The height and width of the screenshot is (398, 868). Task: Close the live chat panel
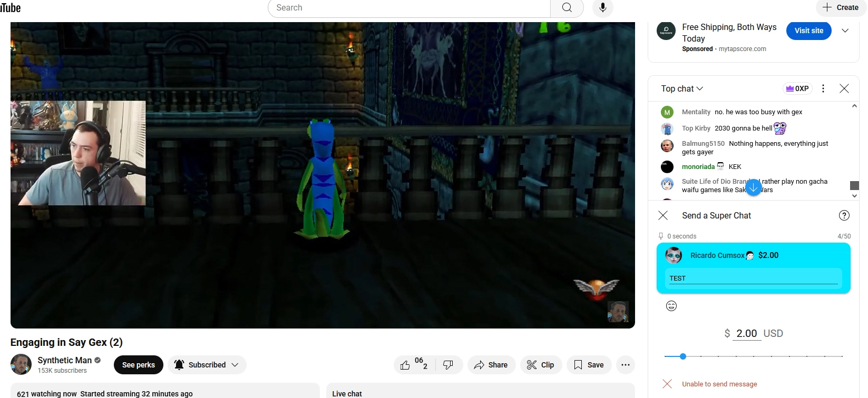point(844,88)
